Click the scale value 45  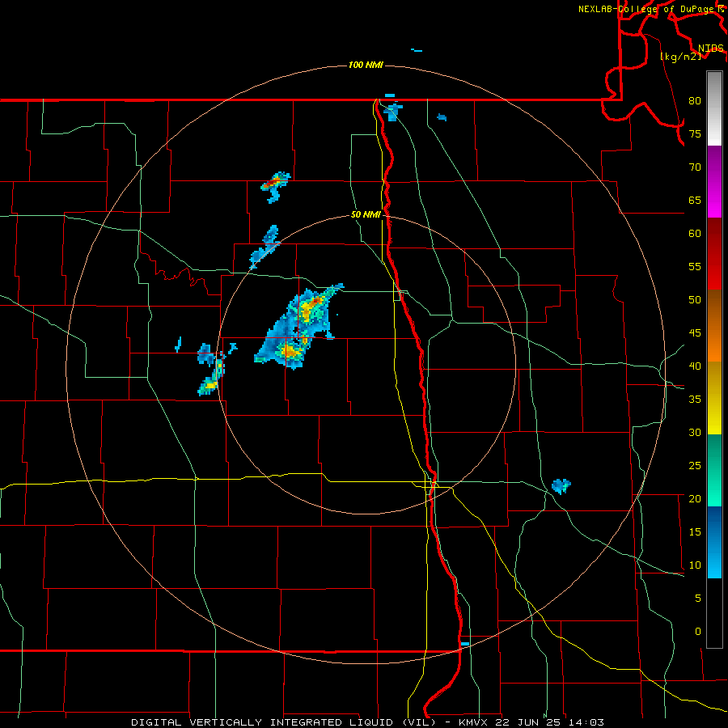coord(695,333)
